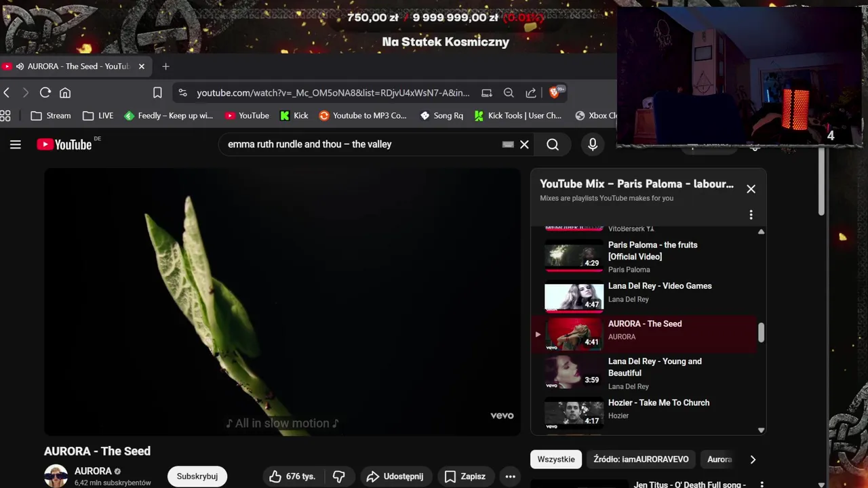Open the Youtube to MP3 Converter bookmark
This screenshot has width=868, height=488.
coord(363,116)
